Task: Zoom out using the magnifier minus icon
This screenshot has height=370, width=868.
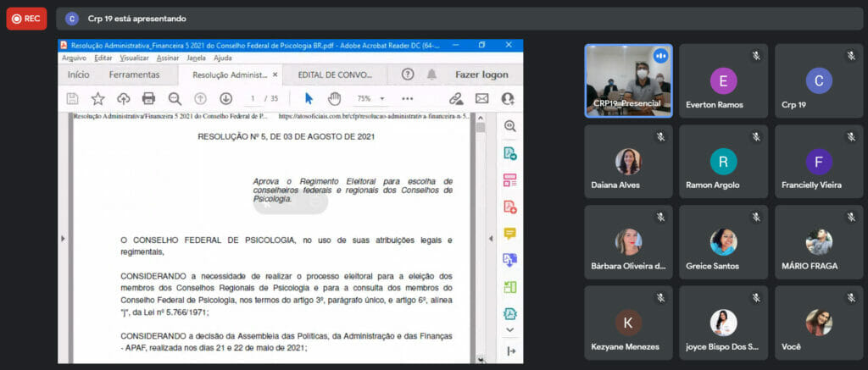Action: click(x=175, y=98)
